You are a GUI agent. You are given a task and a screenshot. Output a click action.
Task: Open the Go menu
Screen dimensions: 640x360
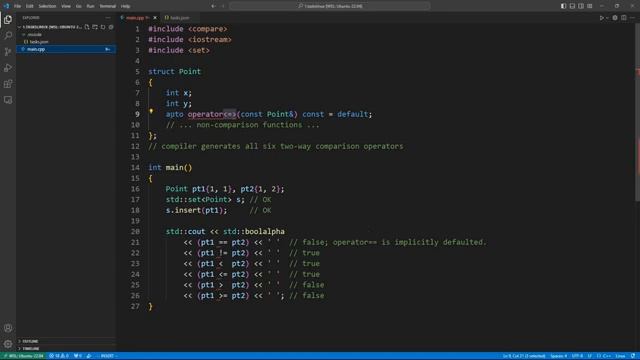pyautogui.click(x=78, y=6)
